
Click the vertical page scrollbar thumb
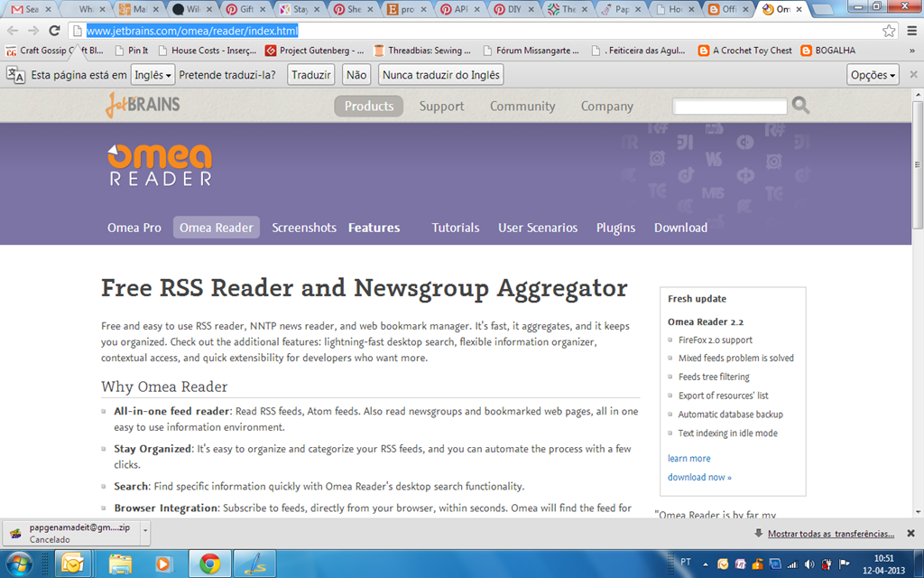(x=918, y=165)
